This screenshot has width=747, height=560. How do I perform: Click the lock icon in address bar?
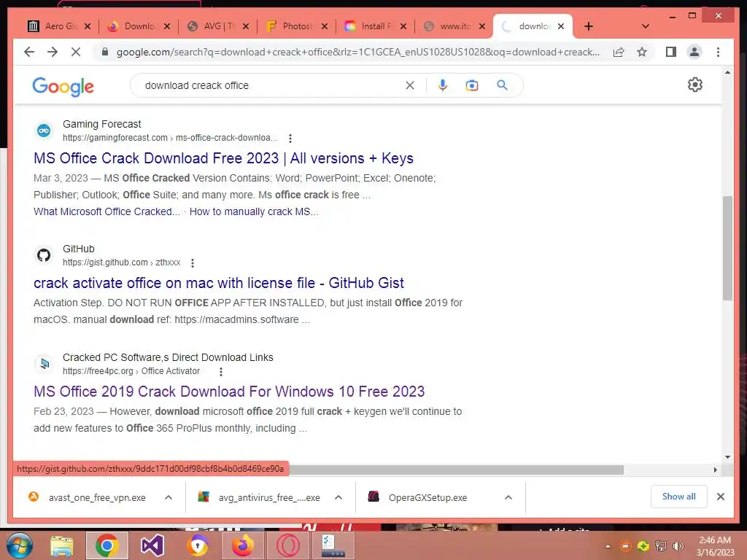coord(105,52)
